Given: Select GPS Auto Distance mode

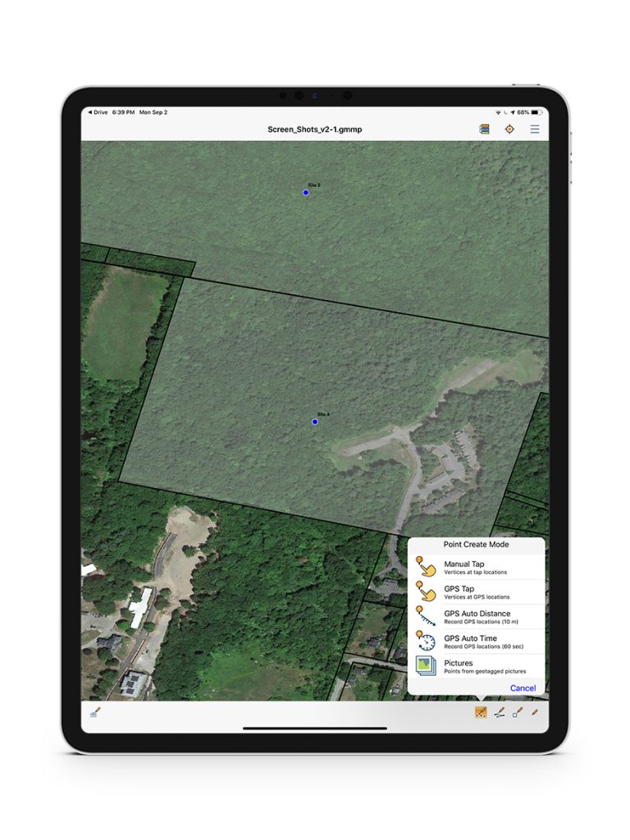Looking at the screenshot, I should coord(477,617).
